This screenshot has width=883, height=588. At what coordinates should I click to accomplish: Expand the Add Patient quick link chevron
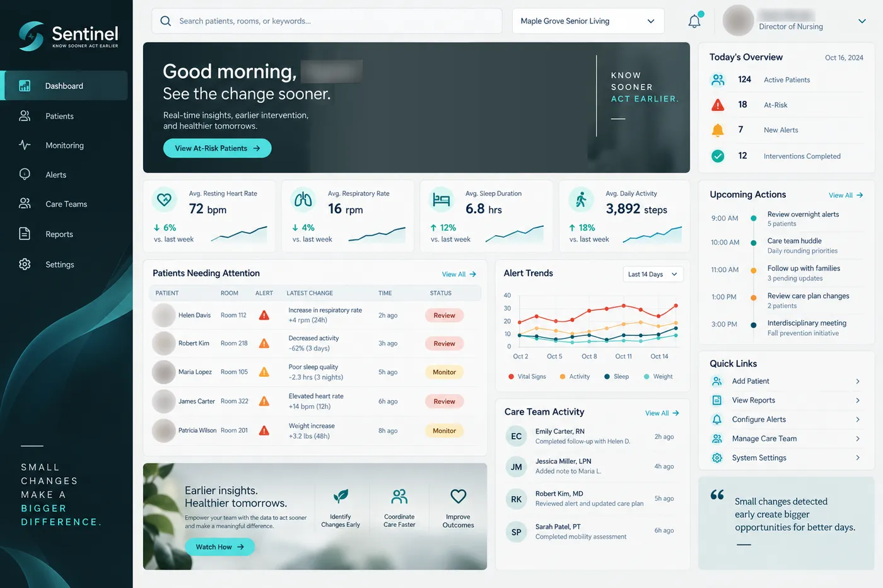[x=858, y=381]
